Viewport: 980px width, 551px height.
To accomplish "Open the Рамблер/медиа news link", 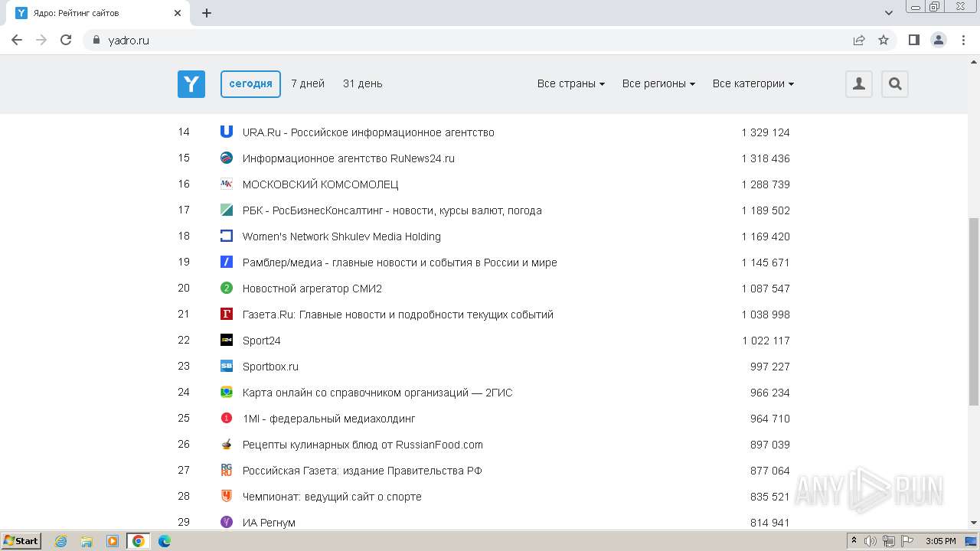I will pos(400,262).
